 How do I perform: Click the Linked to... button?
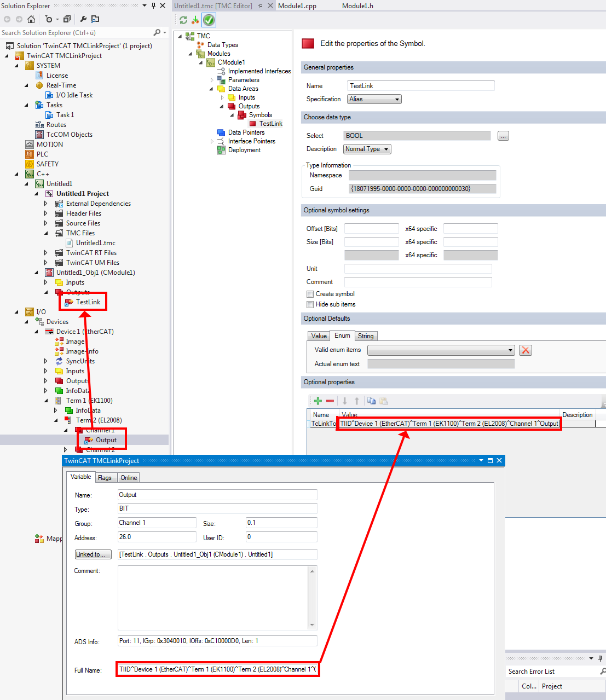(93, 554)
